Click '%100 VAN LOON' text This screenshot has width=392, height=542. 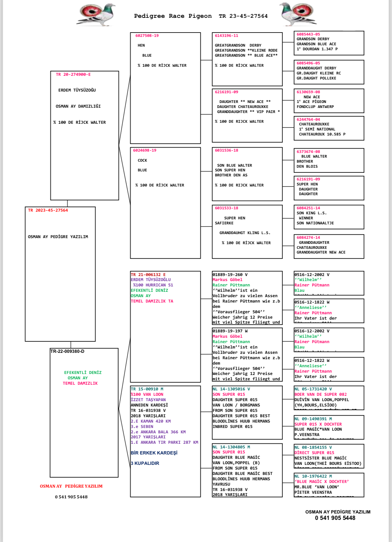point(147,394)
